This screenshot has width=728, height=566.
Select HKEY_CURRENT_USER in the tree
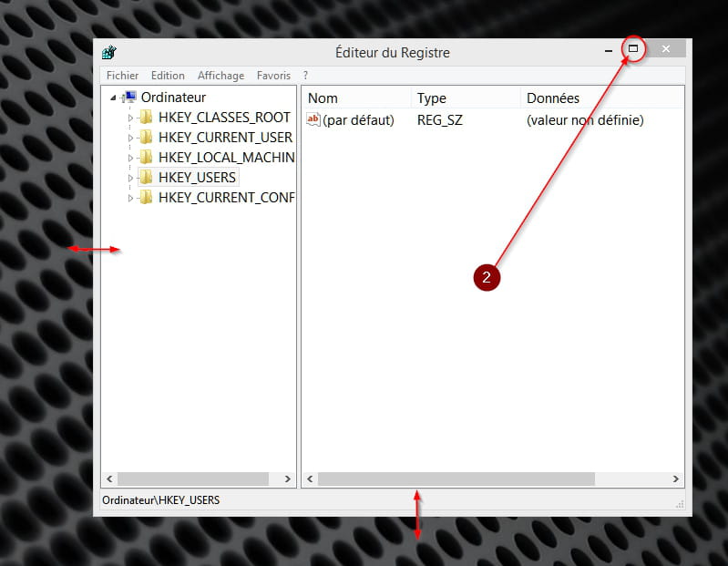tap(225, 138)
